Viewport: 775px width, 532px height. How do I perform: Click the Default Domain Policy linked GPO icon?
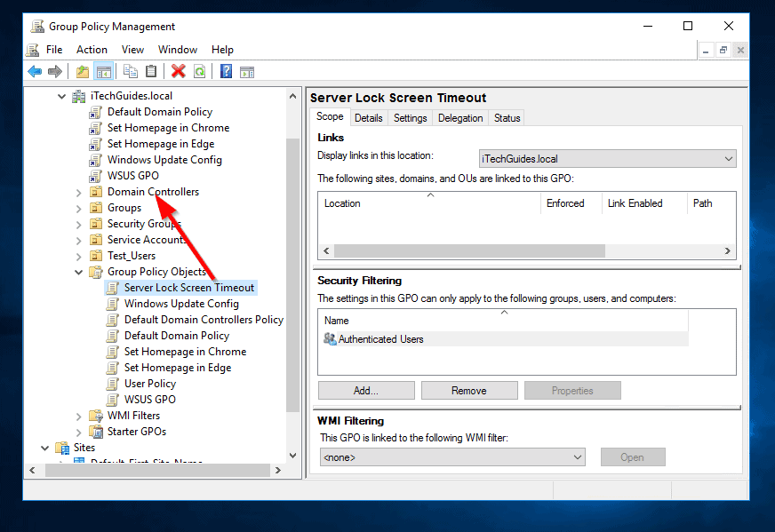point(95,113)
